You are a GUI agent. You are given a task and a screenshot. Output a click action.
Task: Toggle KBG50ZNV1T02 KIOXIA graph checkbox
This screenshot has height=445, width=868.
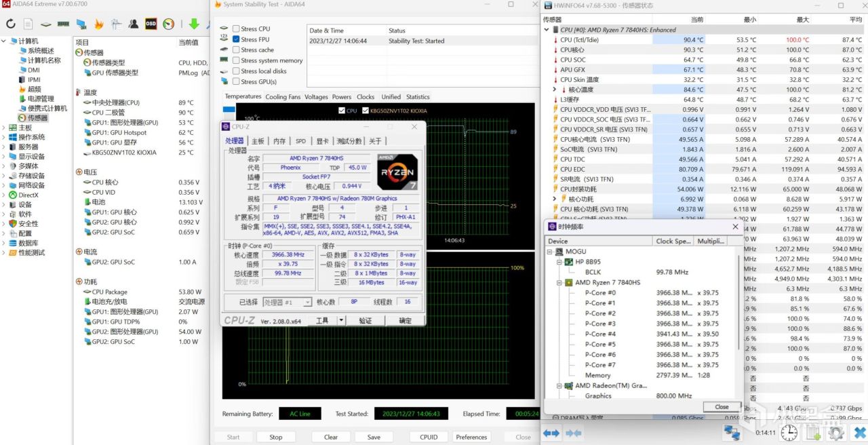click(366, 111)
